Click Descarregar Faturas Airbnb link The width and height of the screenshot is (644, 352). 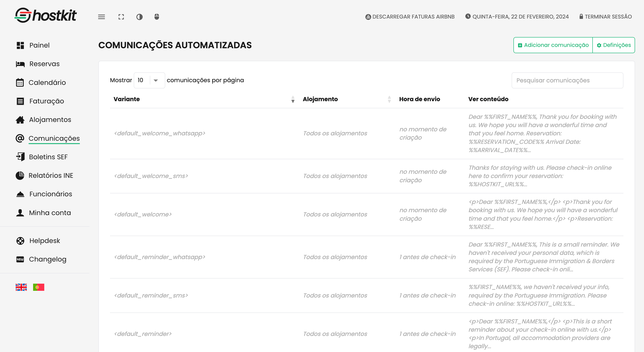(x=410, y=17)
